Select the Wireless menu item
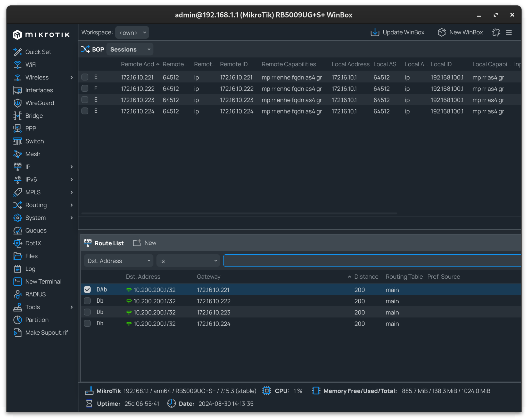This screenshot has width=528, height=420. pos(43,77)
